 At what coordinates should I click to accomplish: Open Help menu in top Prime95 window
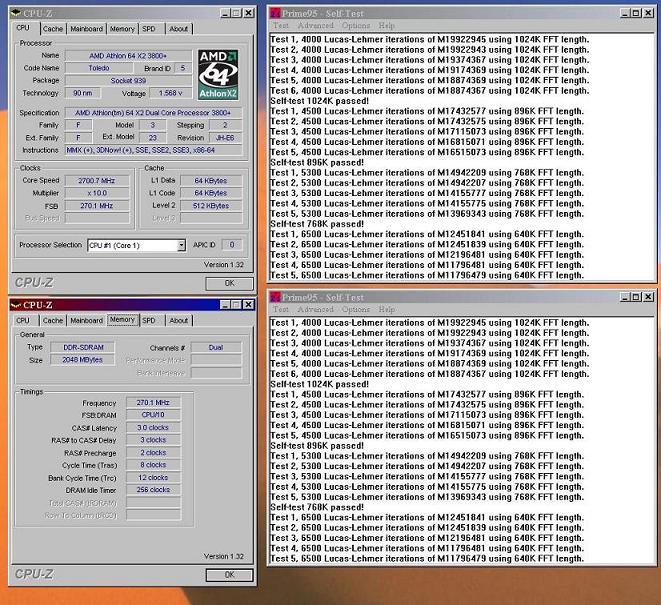coord(387,25)
